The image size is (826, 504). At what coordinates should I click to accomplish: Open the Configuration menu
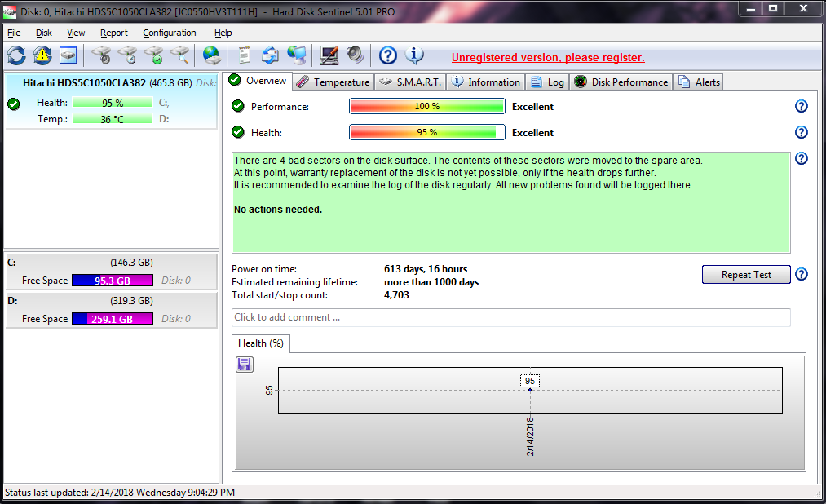tap(169, 33)
